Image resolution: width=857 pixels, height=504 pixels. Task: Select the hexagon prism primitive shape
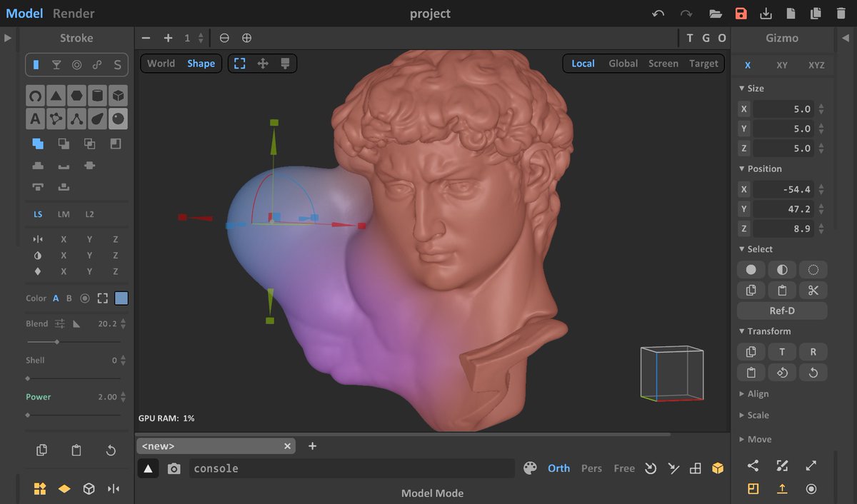tap(76, 96)
